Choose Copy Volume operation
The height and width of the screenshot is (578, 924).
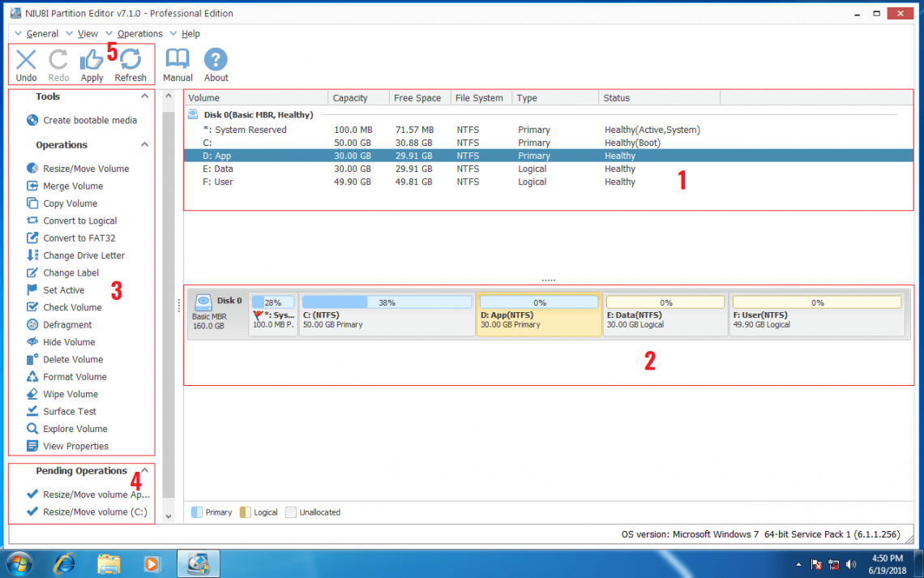(62, 203)
